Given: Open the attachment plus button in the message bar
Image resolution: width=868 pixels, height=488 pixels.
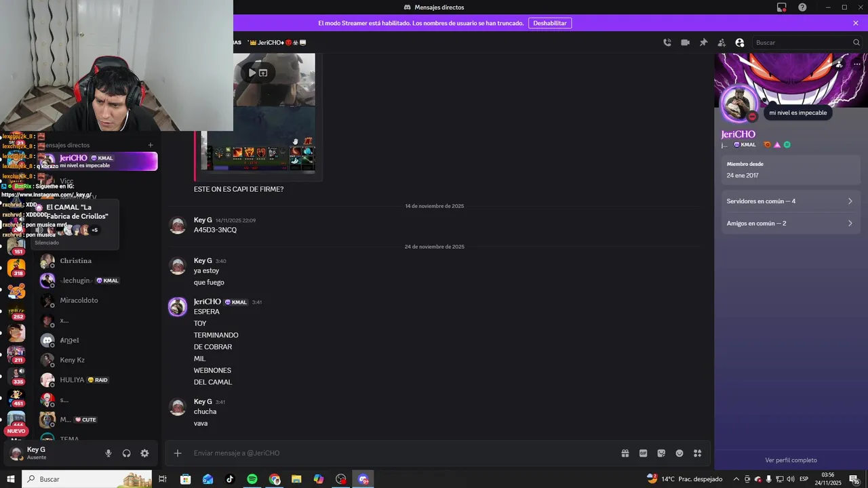Looking at the screenshot, I should (178, 453).
